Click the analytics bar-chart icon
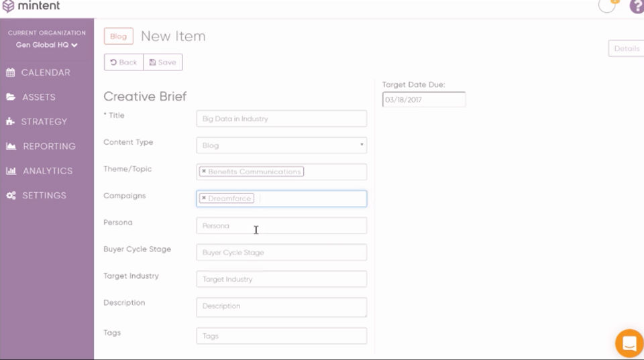Screen dimensions: 644x360 (x=11, y=171)
